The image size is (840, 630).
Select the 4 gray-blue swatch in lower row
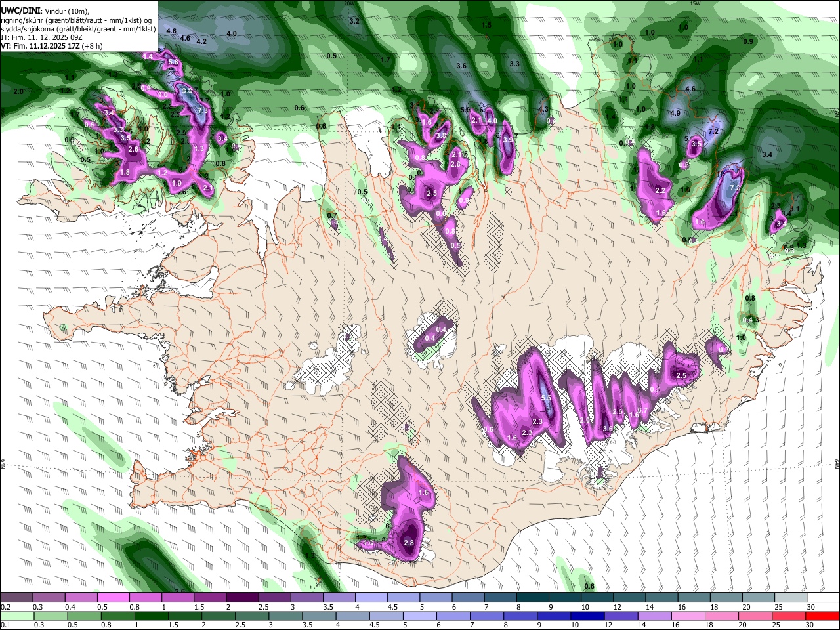pyautogui.click(x=352, y=616)
